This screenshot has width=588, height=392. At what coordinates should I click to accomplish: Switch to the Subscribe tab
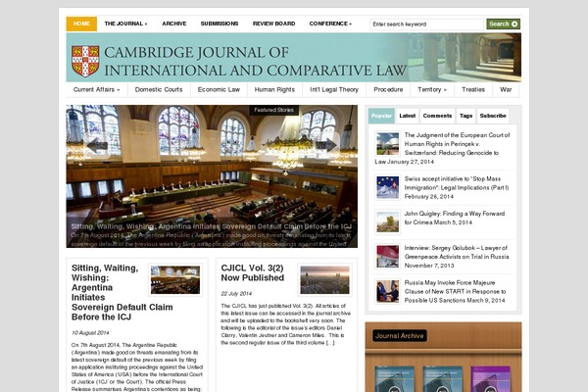click(x=493, y=116)
